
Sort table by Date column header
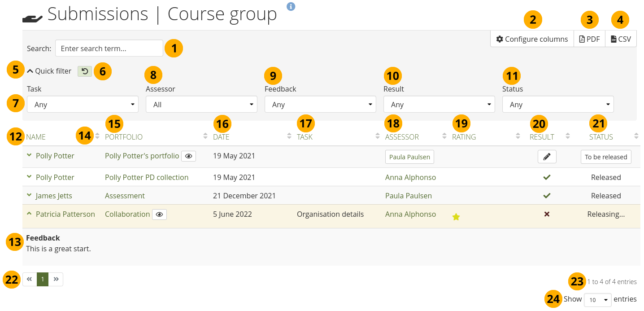221,137
